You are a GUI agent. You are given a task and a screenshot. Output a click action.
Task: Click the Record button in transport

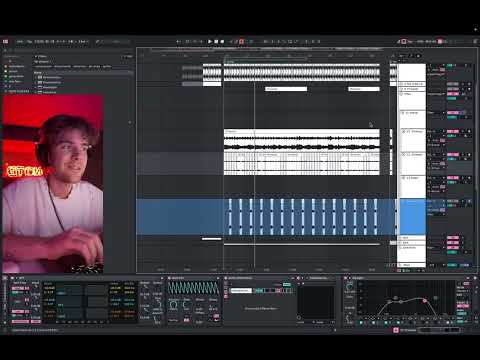pos(222,42)
